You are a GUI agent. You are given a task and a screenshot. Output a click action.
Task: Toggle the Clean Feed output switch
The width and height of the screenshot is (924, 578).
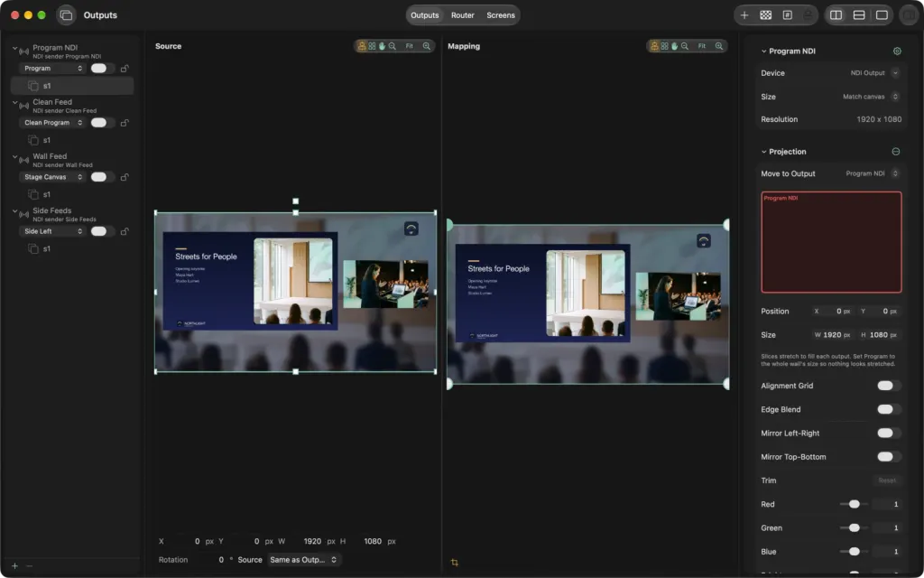[102, 123]
